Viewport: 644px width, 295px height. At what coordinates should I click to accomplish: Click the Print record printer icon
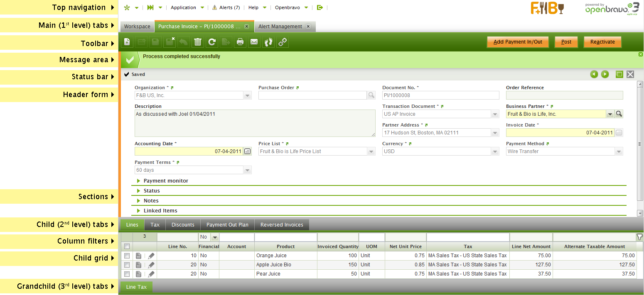240,42
